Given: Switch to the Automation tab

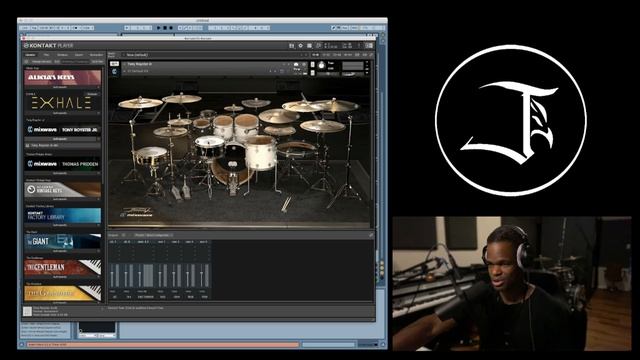Looking at the screenshot, I should pos(96,55).
